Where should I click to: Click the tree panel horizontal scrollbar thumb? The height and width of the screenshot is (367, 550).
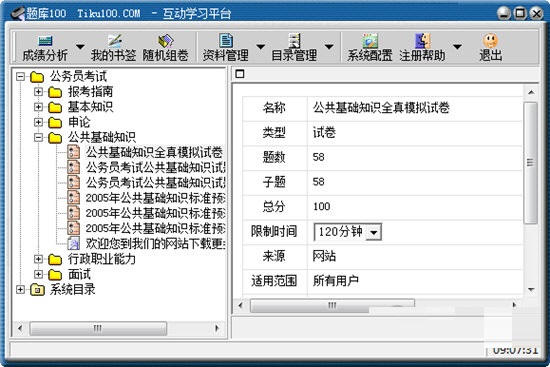[98, 329]
